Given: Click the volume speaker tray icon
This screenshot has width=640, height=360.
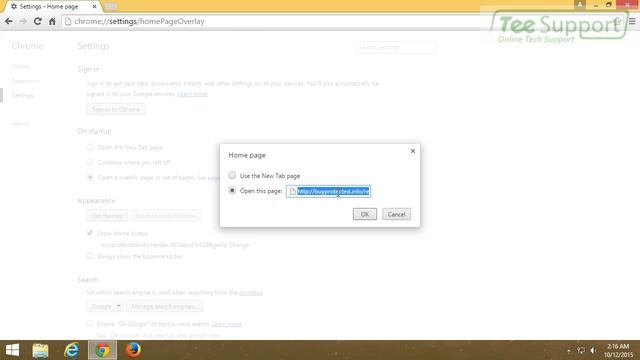Looking at the screenshot, I should coord(593,351).
